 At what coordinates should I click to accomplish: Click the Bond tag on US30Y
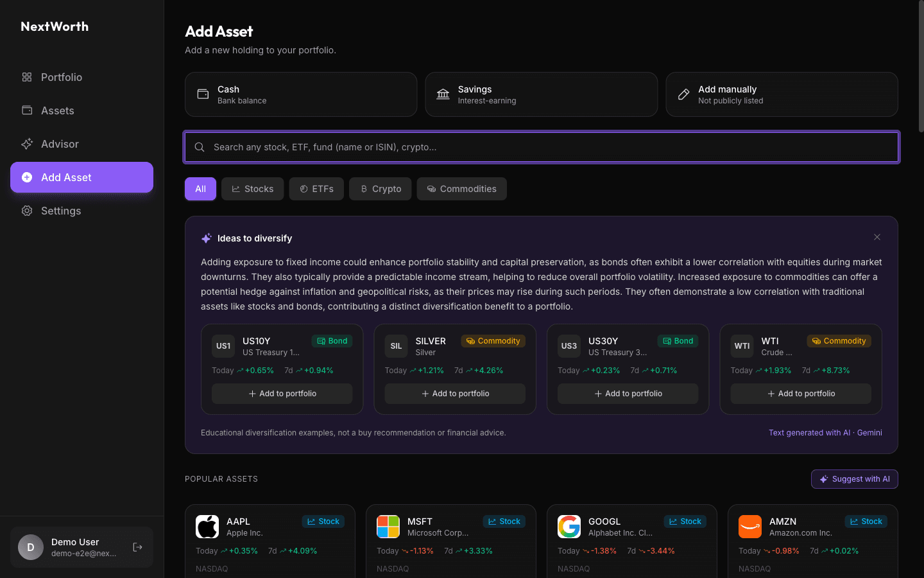(x=678, y=341)
